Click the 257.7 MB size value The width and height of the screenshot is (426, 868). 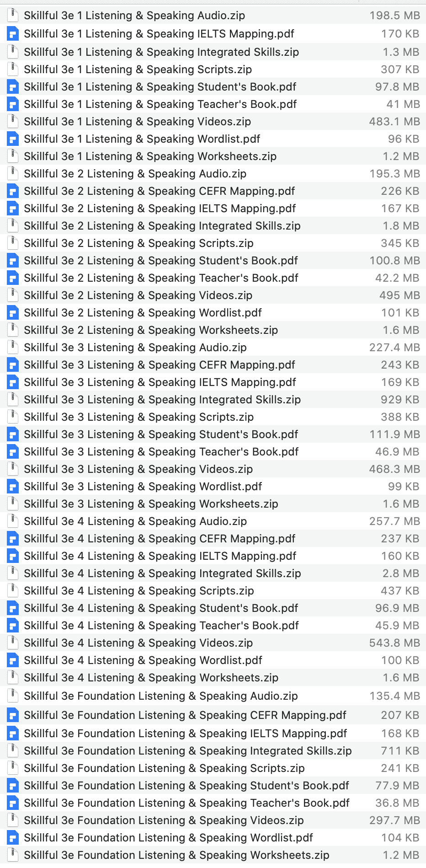click(x=394, y=521)
